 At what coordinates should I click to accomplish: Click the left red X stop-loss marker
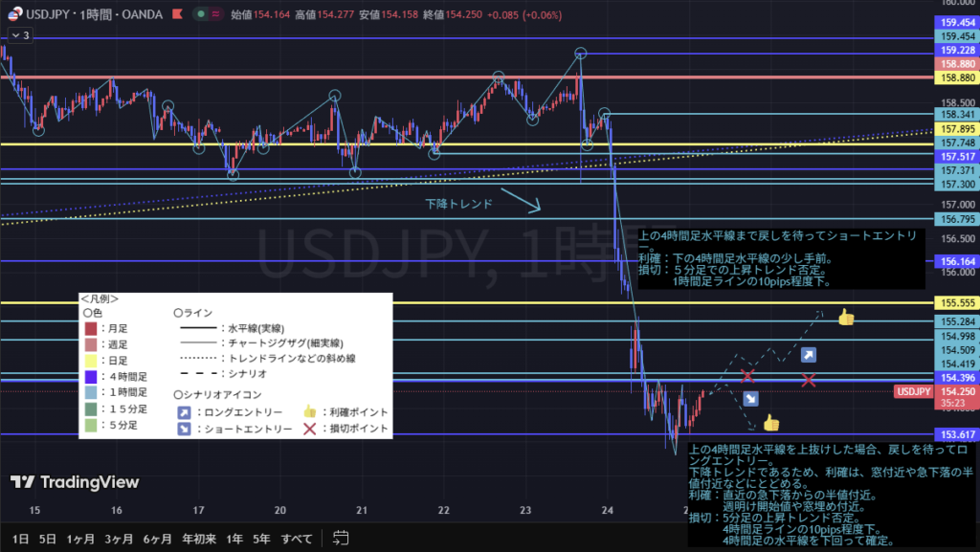[747, 376]
